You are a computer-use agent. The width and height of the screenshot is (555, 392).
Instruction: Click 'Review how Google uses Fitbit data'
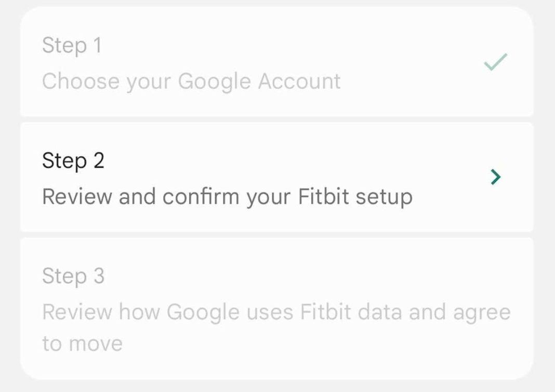tap(277, 312)
